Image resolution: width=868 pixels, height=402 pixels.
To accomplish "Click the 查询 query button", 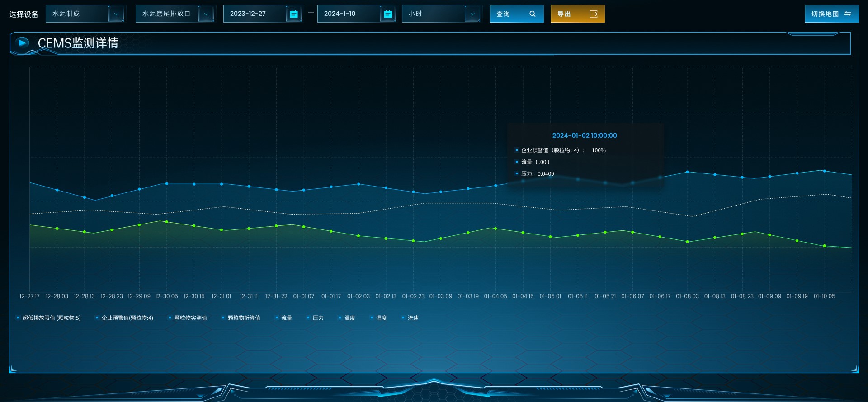I will pyautogui.click(x=516, y=14).
